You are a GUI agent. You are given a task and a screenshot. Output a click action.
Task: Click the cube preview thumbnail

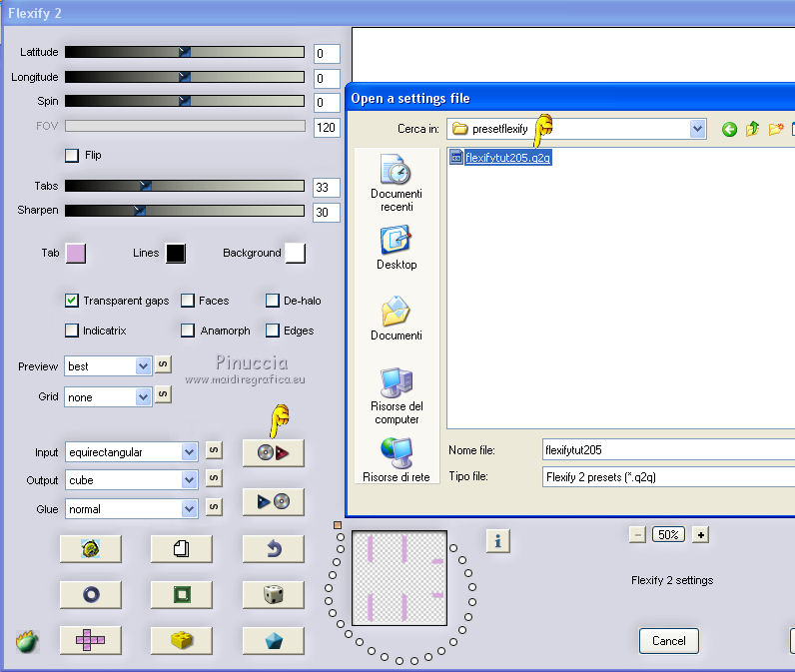[x=399, y=578]
